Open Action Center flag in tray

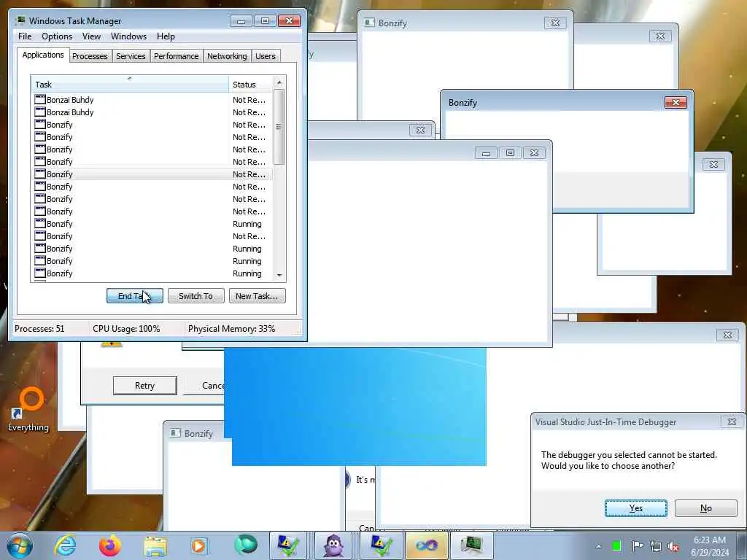click(638, 545)
